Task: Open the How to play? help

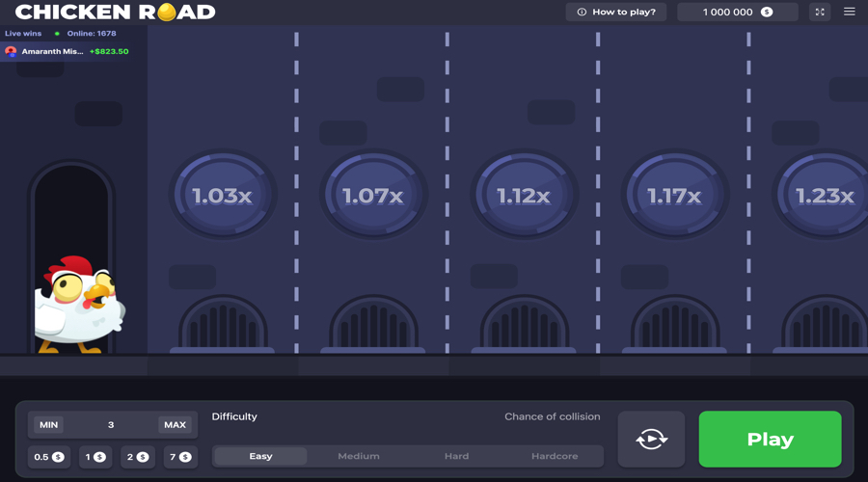Action: pyautogui.click(x=616, y=12)
